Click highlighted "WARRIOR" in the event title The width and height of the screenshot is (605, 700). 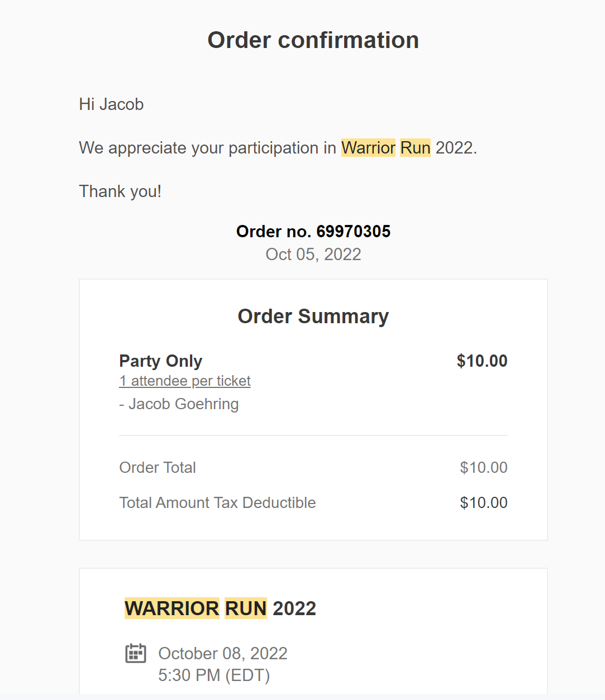[x=172, y=608]
